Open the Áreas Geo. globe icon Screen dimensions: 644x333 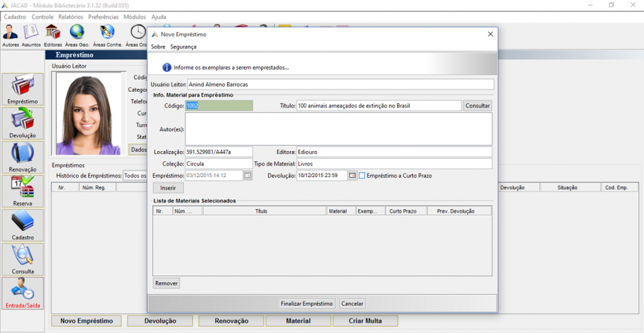[x=77, y=36]
